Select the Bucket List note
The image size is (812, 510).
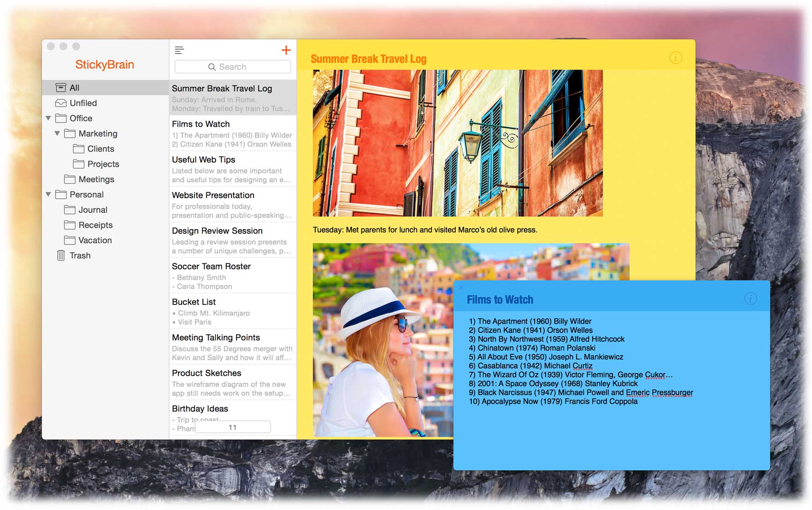[233, 310]
